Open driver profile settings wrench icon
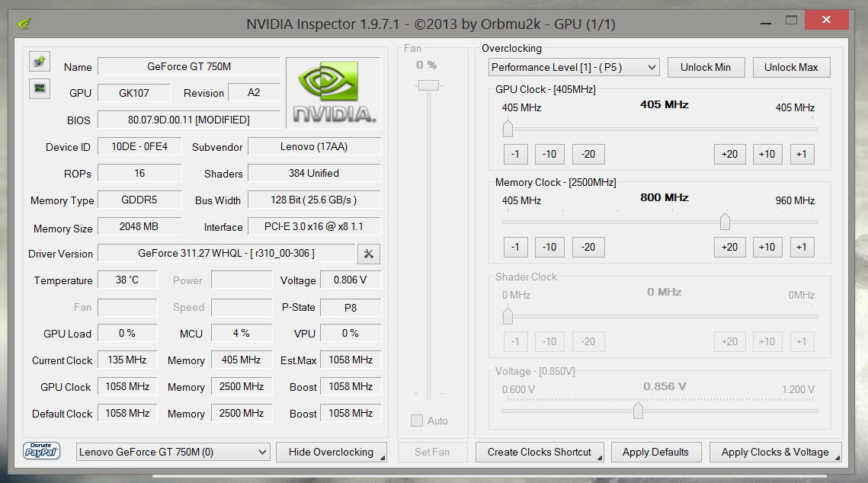Image resolution: width=868 pixels, height=483 pixels. pos(369,254)
